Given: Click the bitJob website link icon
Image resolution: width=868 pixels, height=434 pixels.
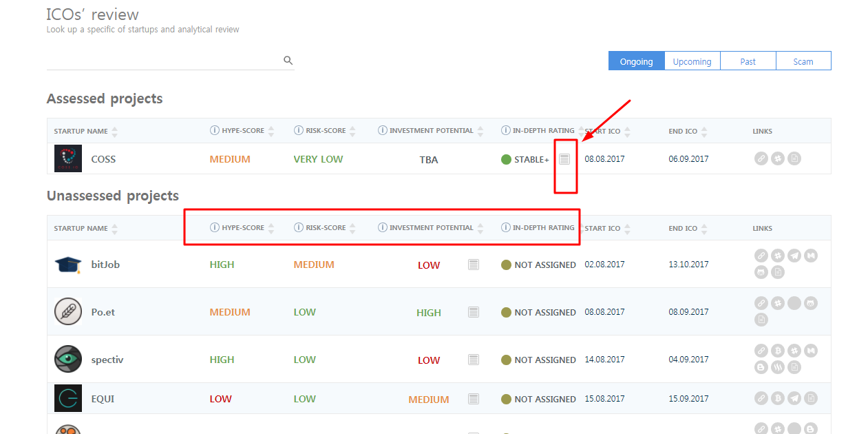Looking at the screenshot, I should coord(761,256).
